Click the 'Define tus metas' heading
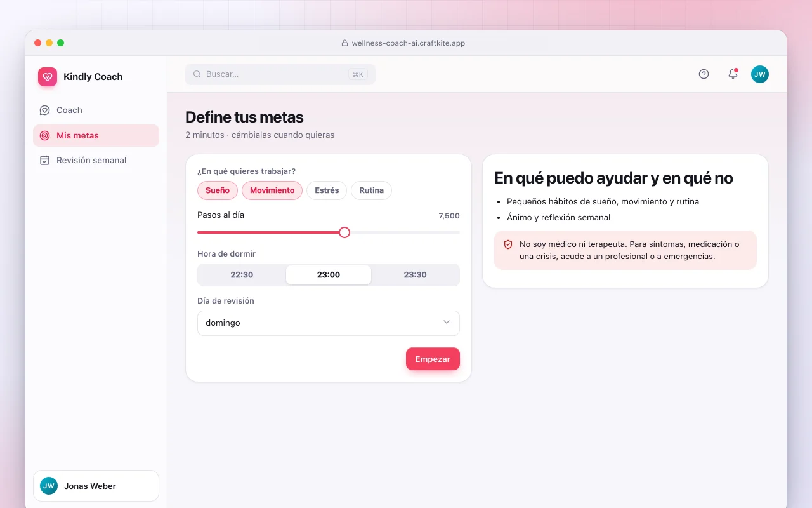The height and width of the screenshot is (508, 812). (244, 117)
